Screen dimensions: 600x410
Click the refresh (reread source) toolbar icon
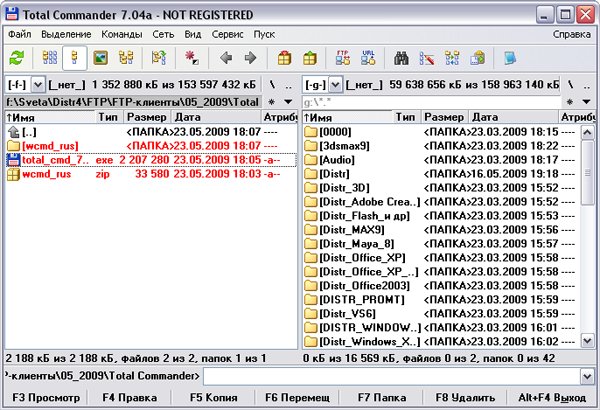tap(18, 58)
